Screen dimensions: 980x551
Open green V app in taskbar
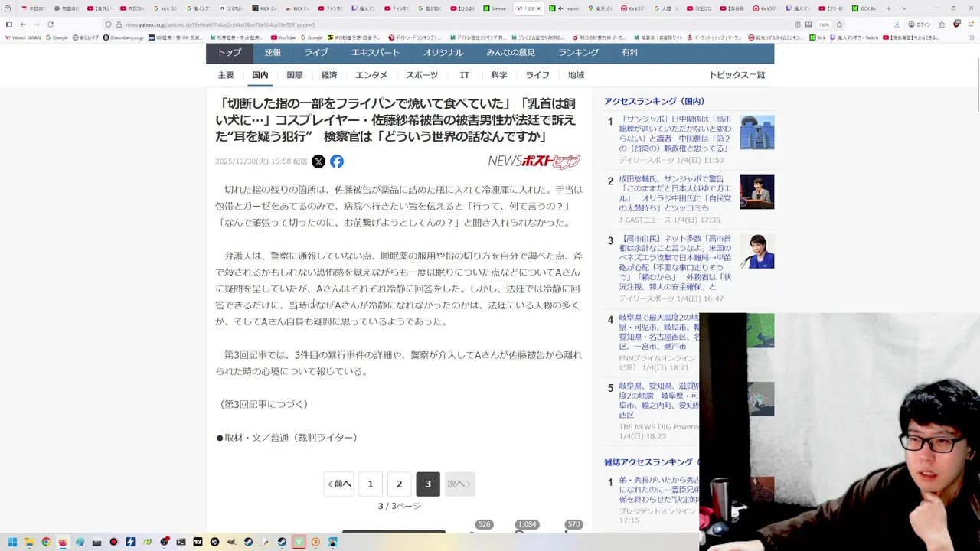(x=299, y=542)
